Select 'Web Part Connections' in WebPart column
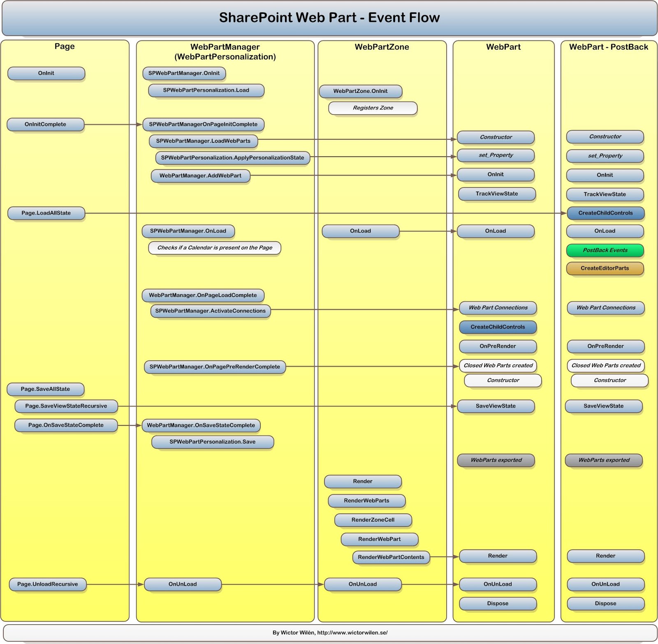Screen dimensions: 658x644 point(498,308)
